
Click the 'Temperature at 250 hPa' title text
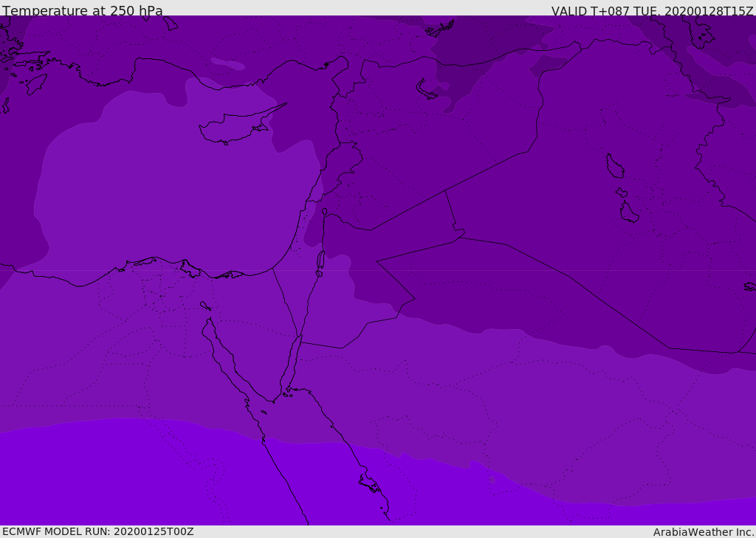click(x=83, y=10)
